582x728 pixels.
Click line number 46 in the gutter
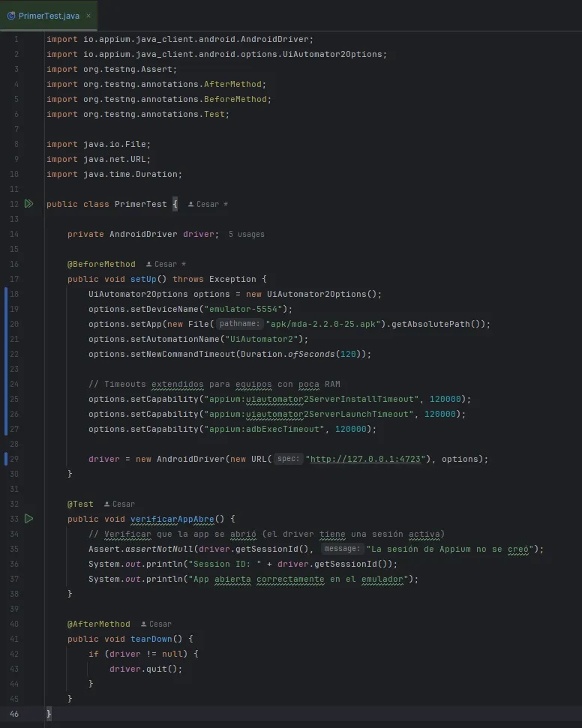pos(14,714)
